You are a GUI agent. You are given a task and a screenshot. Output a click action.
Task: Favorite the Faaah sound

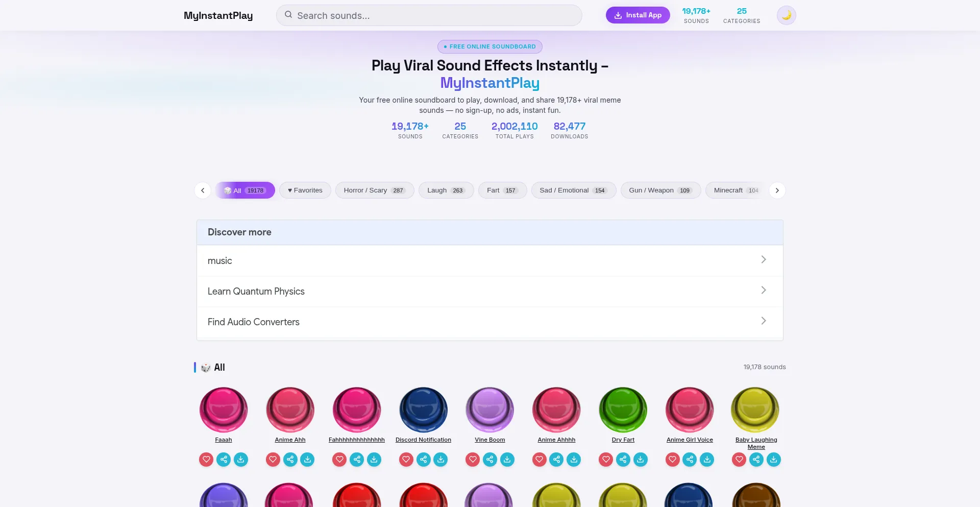click(206, 460)
